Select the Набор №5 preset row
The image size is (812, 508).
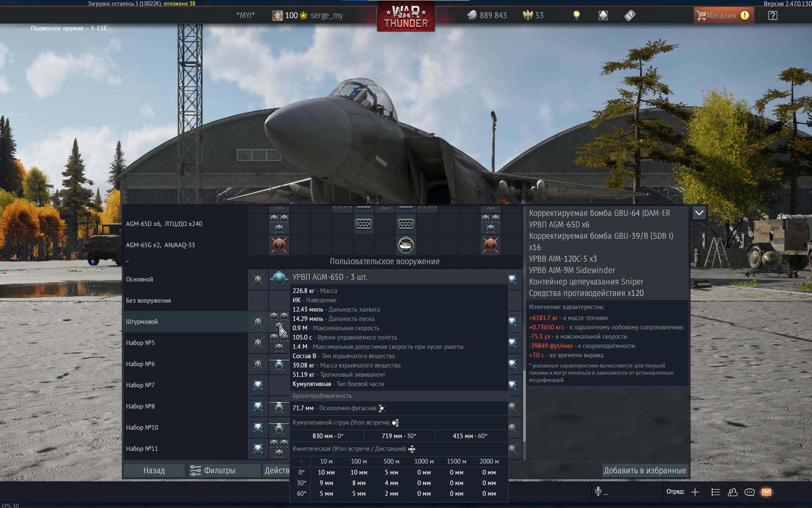(x=185, y=343)
